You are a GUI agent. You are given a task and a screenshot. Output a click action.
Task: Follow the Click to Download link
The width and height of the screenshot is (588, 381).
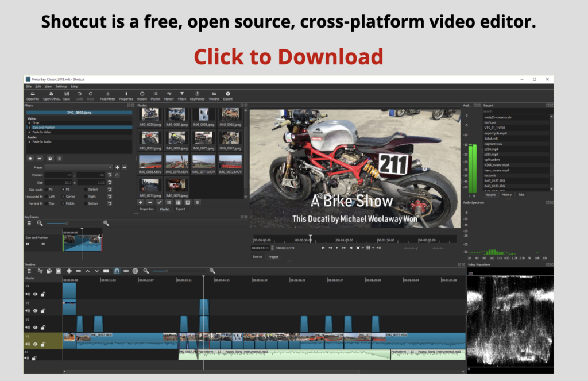(x=288, y=57)
